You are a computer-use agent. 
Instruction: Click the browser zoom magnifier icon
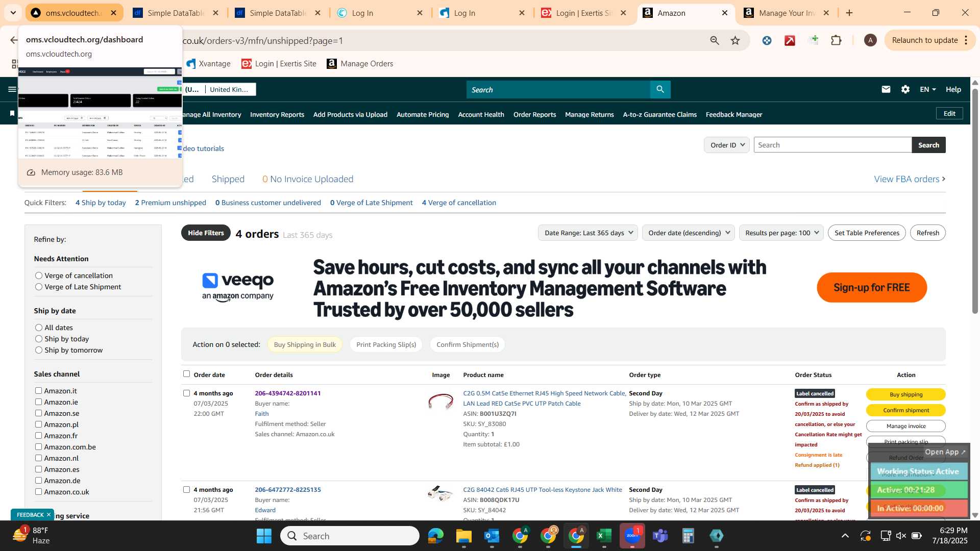(715, 40)
